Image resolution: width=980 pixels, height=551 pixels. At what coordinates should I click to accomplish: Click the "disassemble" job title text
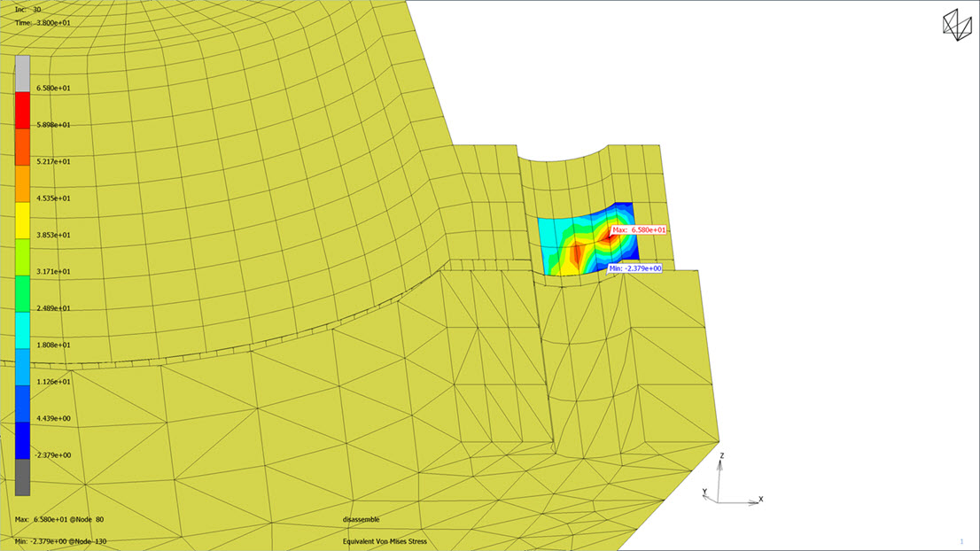click(x=362, y=519)
